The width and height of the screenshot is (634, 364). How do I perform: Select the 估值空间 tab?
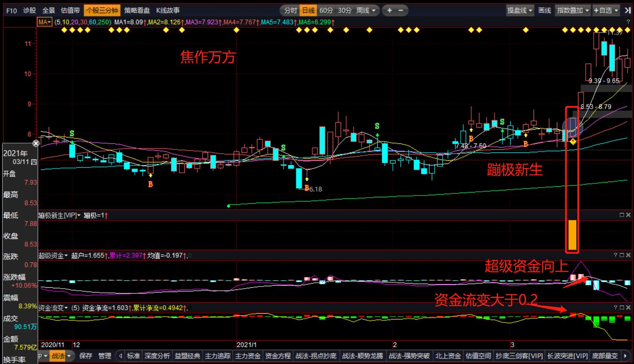pos(478,356)
